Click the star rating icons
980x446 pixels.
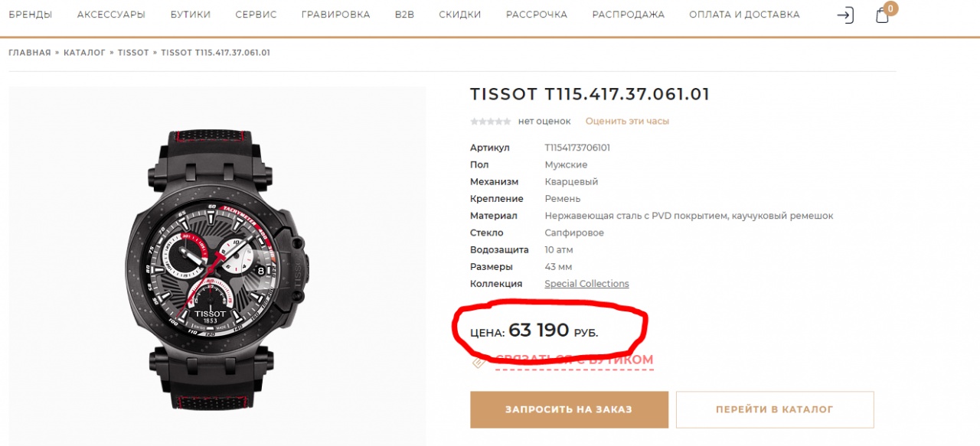(x=490, y=121)
